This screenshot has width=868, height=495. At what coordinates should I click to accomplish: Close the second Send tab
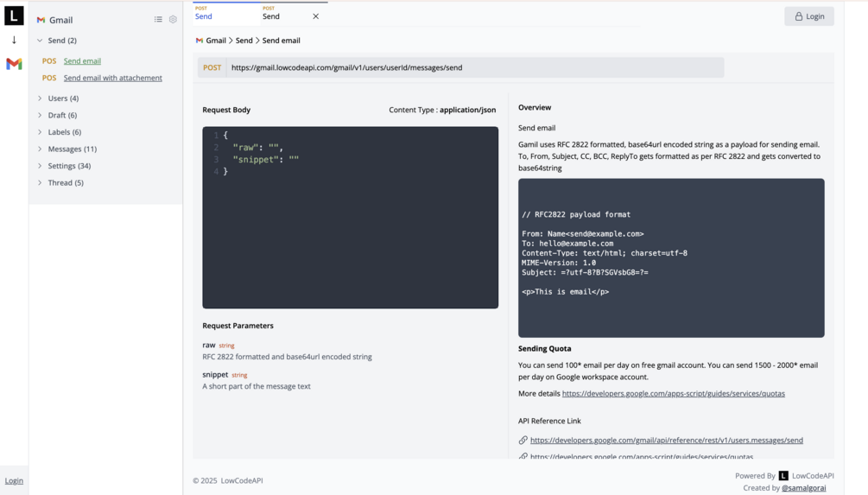(x=316, y=16)
